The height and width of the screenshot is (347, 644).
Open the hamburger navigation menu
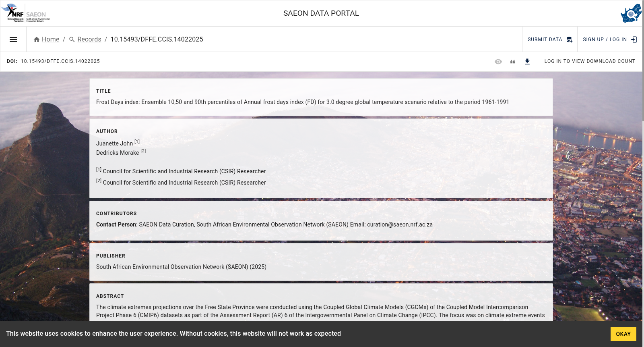tap(13, 39)
